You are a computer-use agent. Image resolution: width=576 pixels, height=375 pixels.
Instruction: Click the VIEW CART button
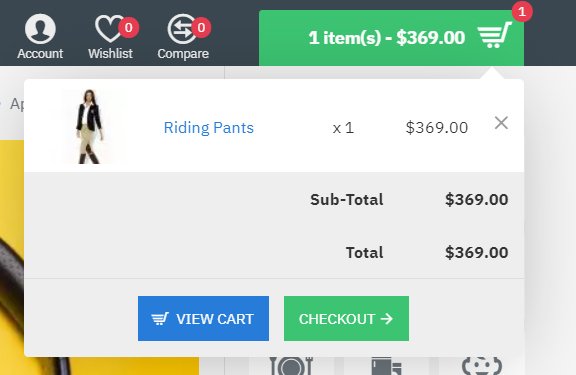pos(203,318)
